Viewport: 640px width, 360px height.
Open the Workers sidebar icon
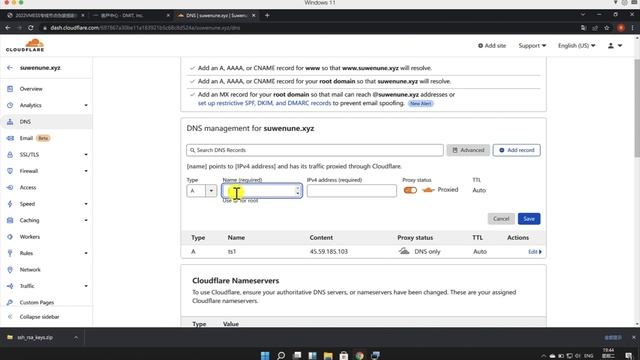(x=10, y=237)
